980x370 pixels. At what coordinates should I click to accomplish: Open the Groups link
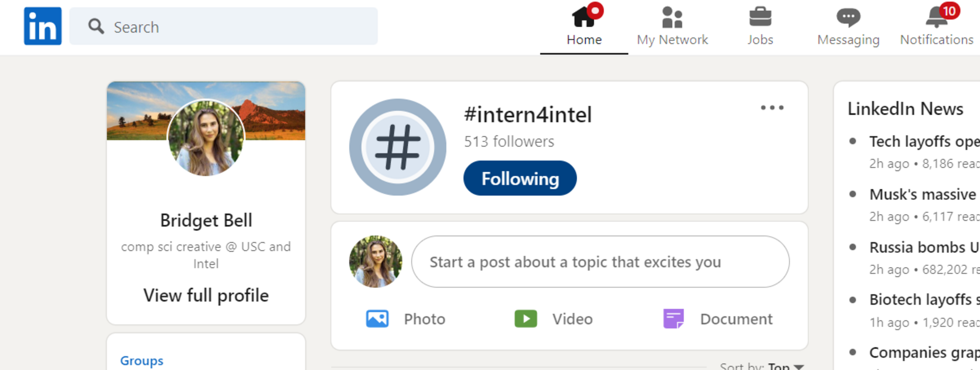pos(142,360)
